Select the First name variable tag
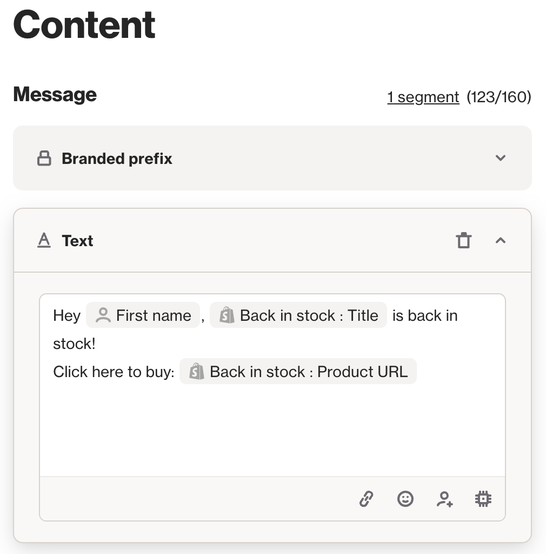This screenshot has width=546, height=554. pyautogui.click(x=143, y=315)
